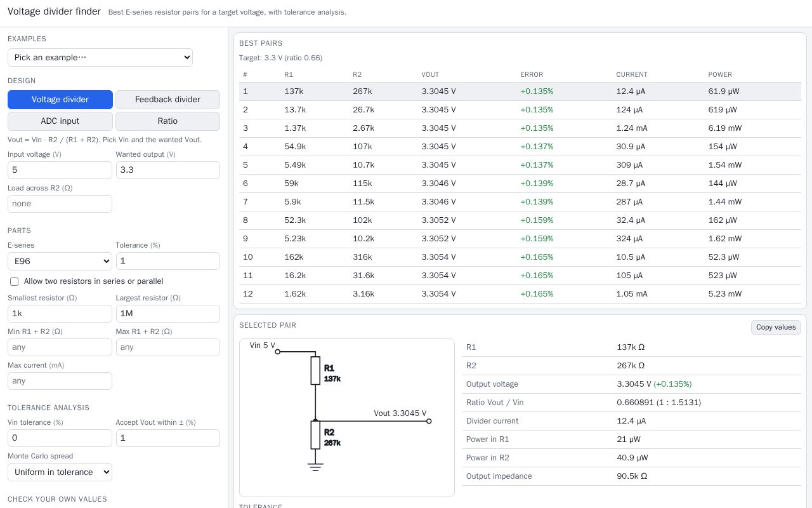The width and height of the screenshot is (812, 508).
Task: Click the R1 resistor symbol in schematic
Action: 315,370
